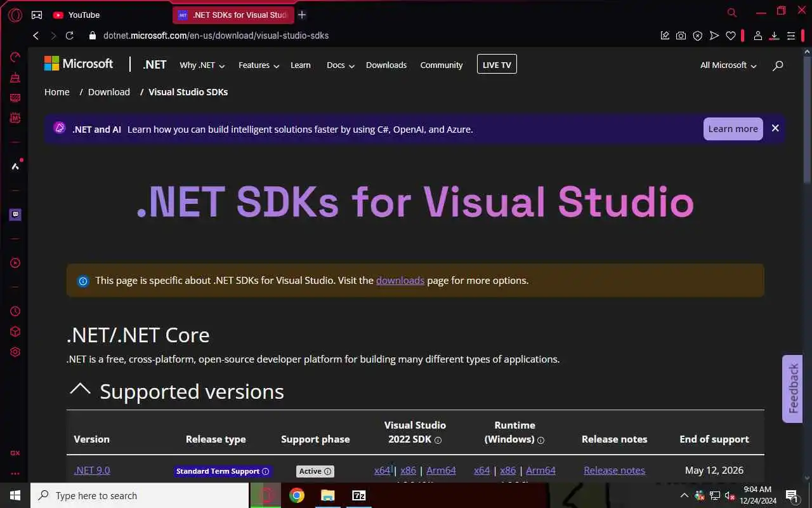812x508 pixels.
Task: Open the Learn menu item
Action: [301, 65]
